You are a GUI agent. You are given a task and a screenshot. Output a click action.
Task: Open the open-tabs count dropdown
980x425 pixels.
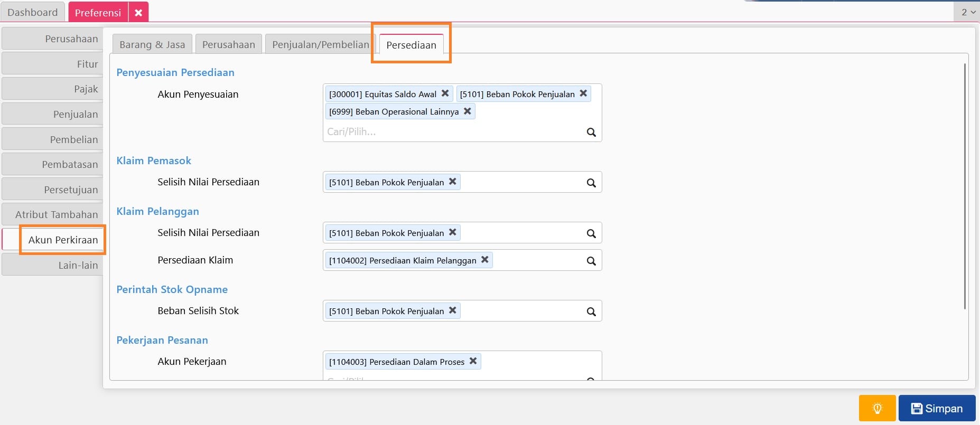[x=968, y=12]
